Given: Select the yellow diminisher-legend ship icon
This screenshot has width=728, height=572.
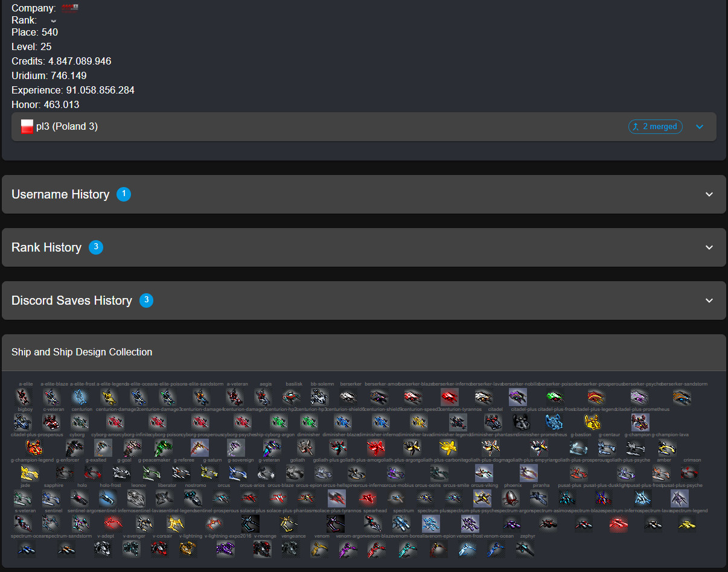Looking at the screenshot, I should [x=449, y=447].
